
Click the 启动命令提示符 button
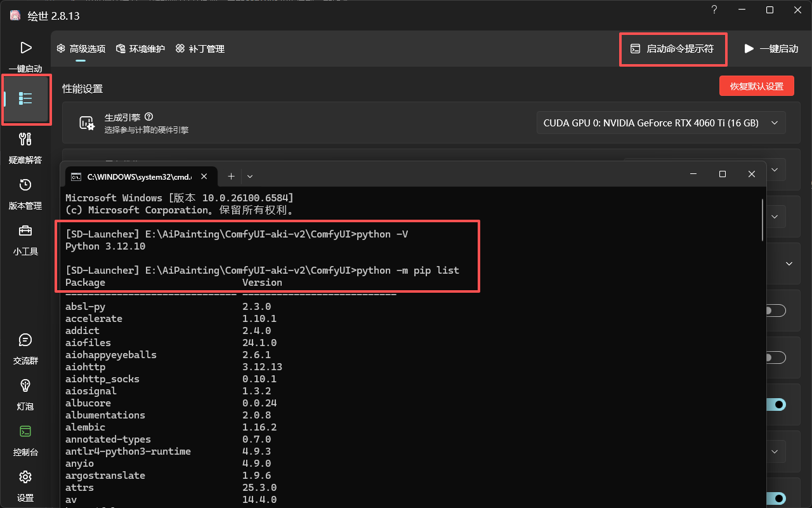[x=672, y=49]
